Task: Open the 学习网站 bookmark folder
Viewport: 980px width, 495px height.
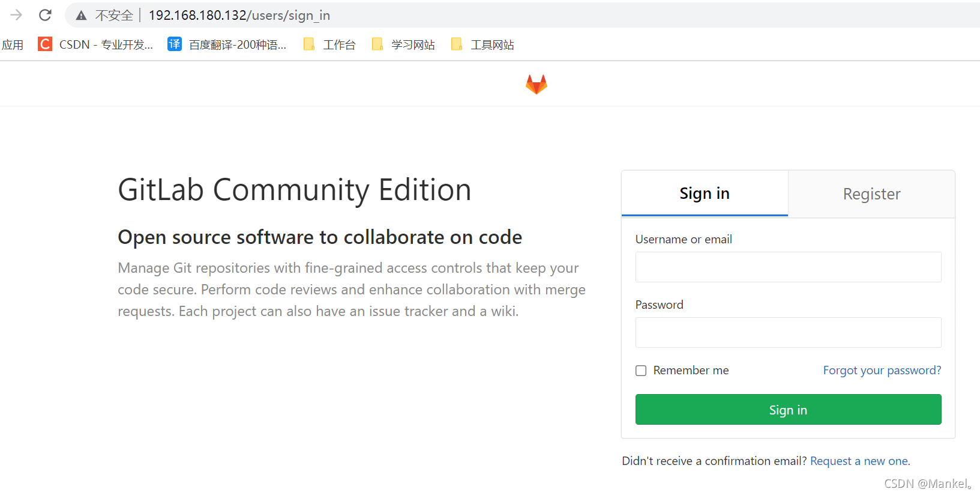Action: point(403,44)
